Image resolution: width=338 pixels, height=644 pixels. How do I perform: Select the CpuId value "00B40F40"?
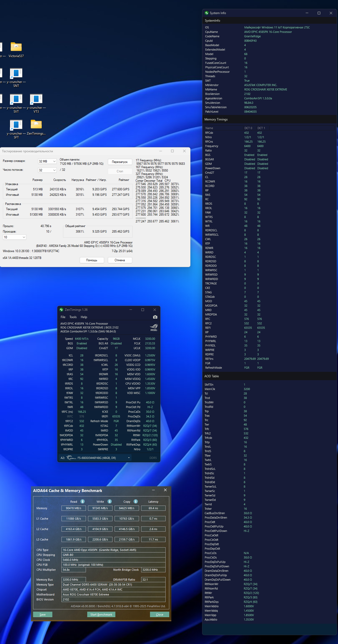click(250, 41)
